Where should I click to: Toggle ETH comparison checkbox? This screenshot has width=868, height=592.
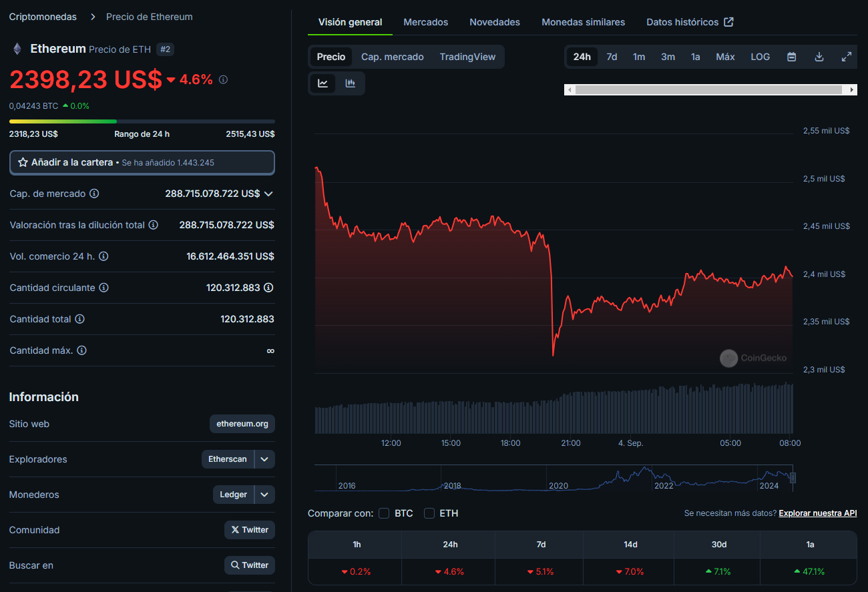(x=429, y=513)
